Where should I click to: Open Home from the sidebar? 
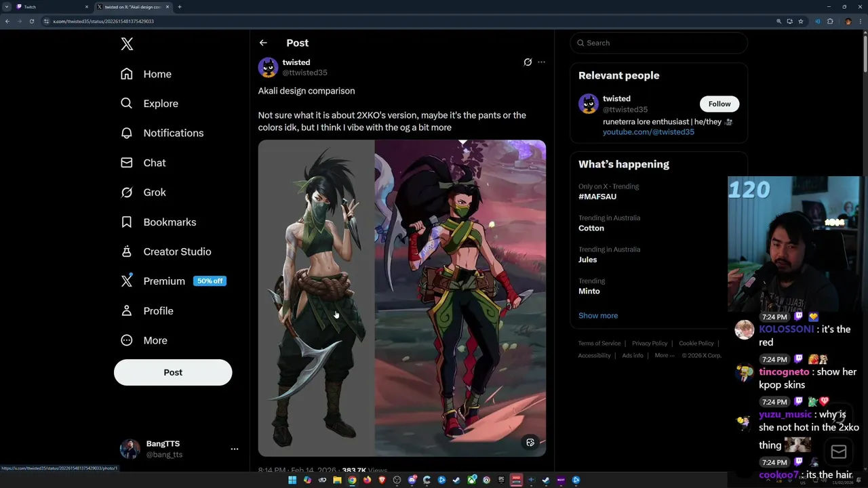(146, 74)
